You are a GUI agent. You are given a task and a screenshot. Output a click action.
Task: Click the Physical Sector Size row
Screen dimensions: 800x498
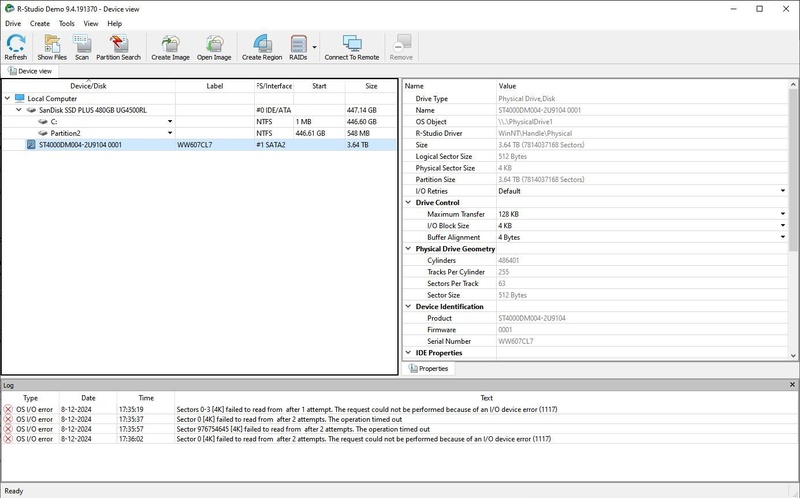tap(595, 168)
